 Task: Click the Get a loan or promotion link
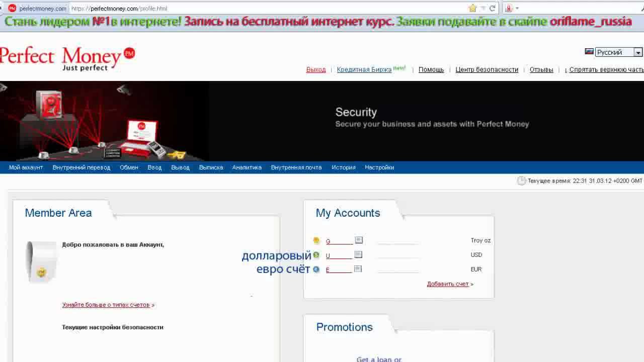click(379, 359)
